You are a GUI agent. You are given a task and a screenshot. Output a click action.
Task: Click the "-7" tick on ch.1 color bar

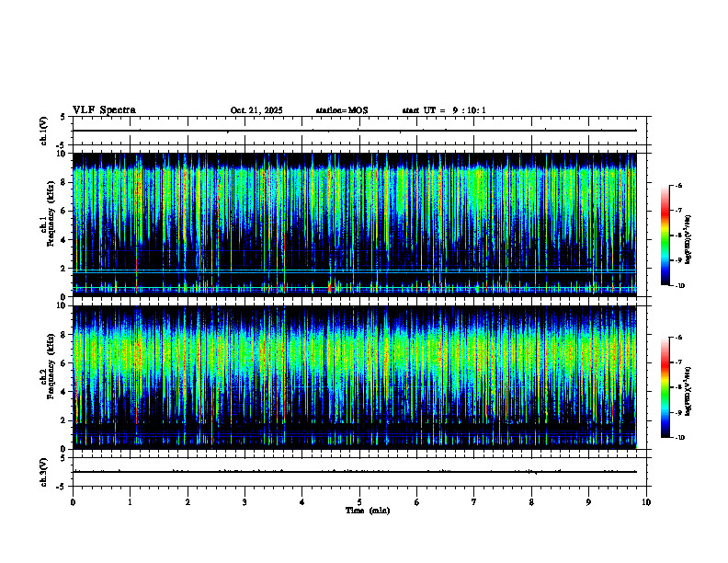(x=678, y=211)
